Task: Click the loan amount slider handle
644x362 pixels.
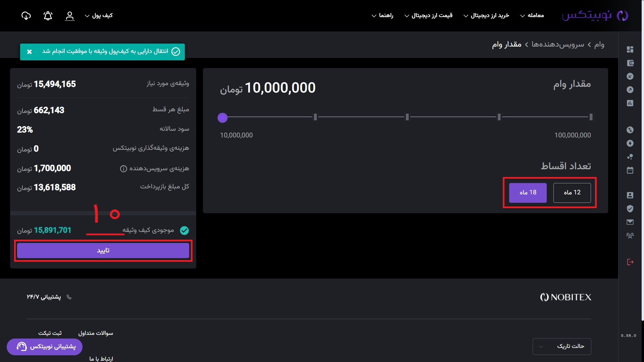Action: click(x=222, y=118)
